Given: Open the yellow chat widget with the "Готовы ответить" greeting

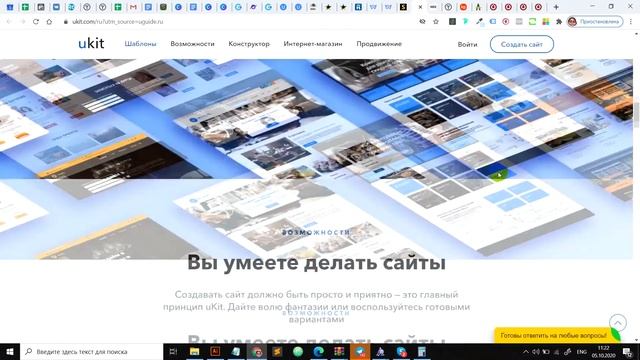Looking at the screenshot, I should tap(554, 335).
